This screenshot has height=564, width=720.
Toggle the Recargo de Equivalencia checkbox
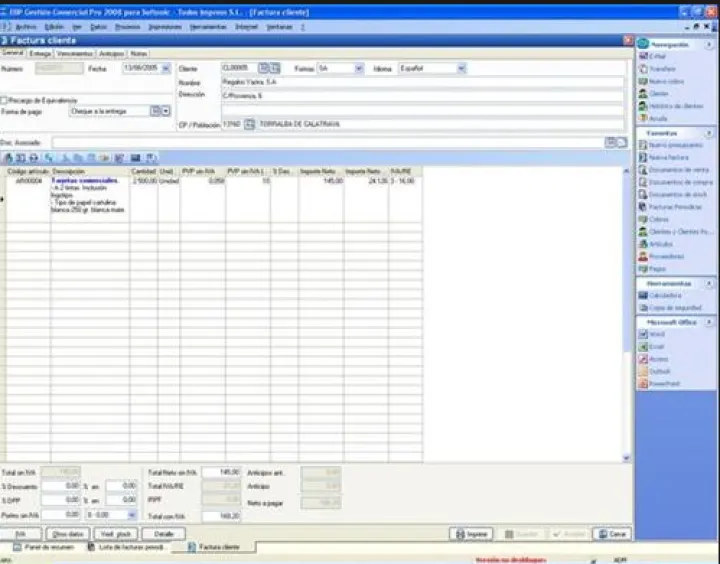pos(4,100)
